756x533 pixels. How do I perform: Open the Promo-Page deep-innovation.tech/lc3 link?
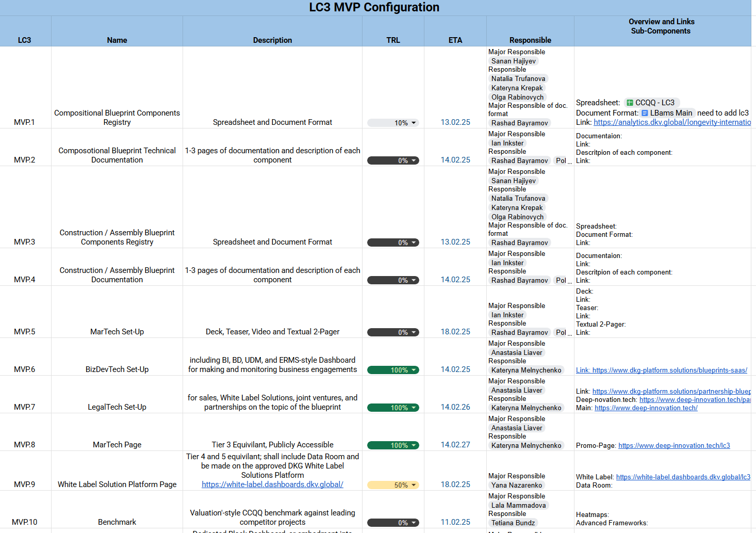tap(673, 445)
